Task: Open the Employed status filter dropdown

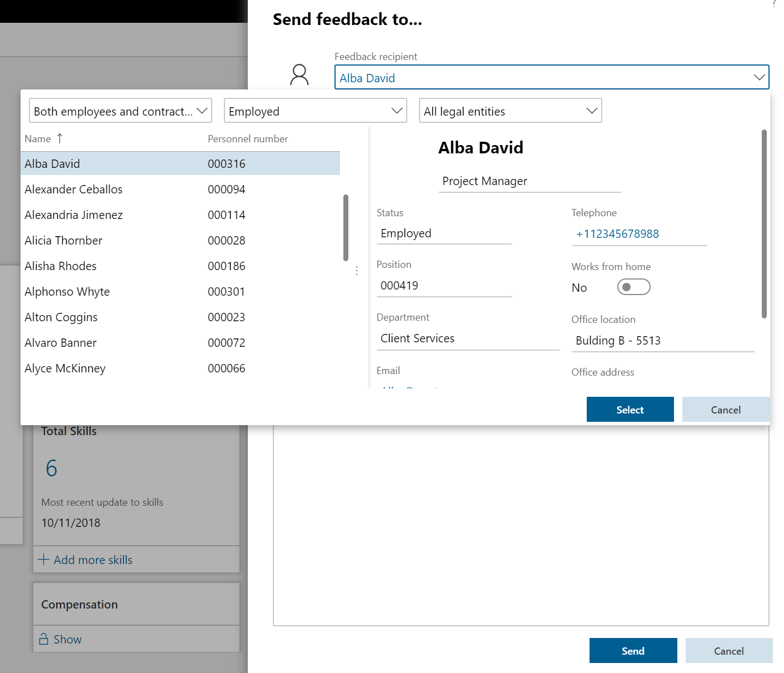Action: click(396, 111)
